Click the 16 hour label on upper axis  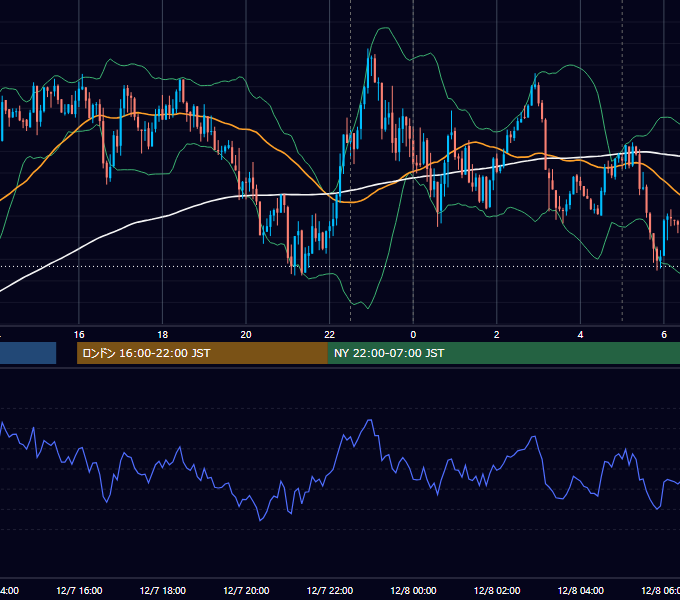(x=79, y=335)
